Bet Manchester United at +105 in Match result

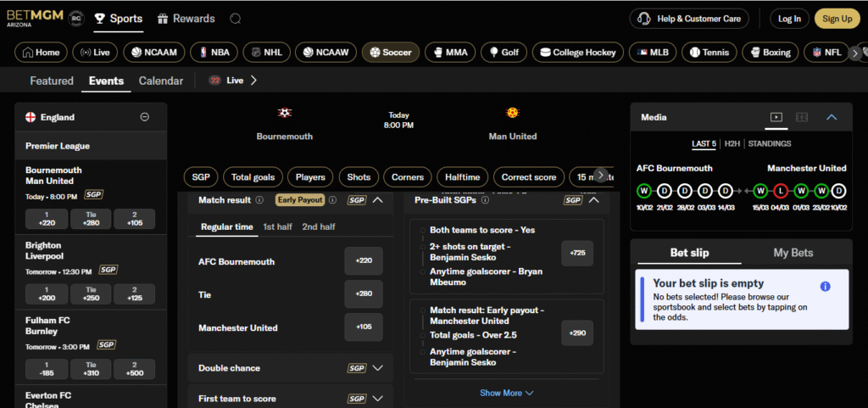point(364,327)
